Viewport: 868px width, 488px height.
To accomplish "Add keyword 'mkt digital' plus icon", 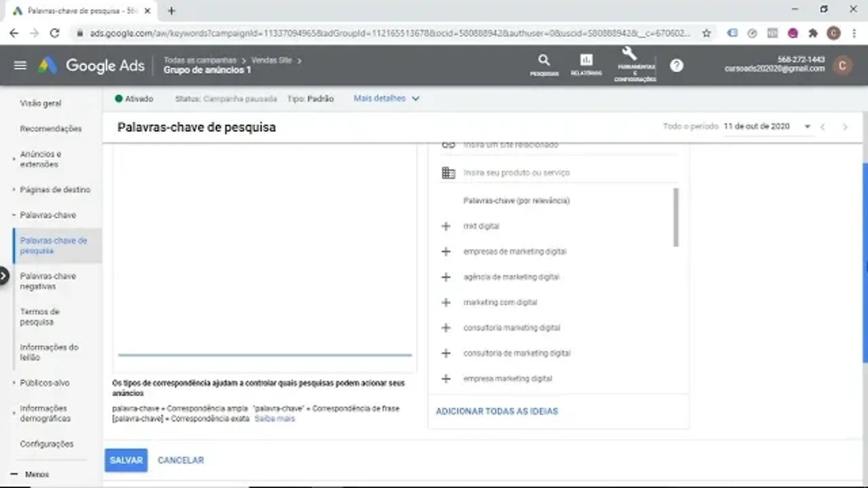I will pos(446,226).
